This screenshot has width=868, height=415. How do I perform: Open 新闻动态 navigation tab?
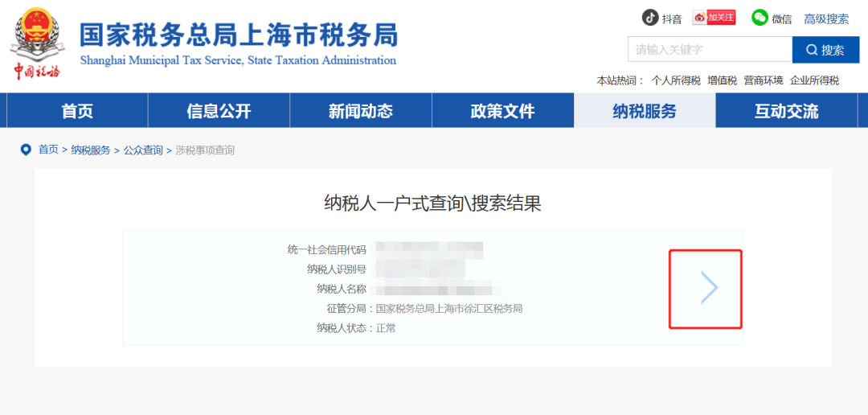pyautogui.click(x=360, y=111)
